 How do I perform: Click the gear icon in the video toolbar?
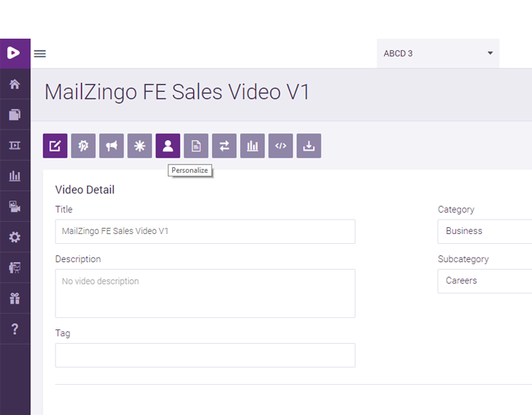(x=83, y=146)
